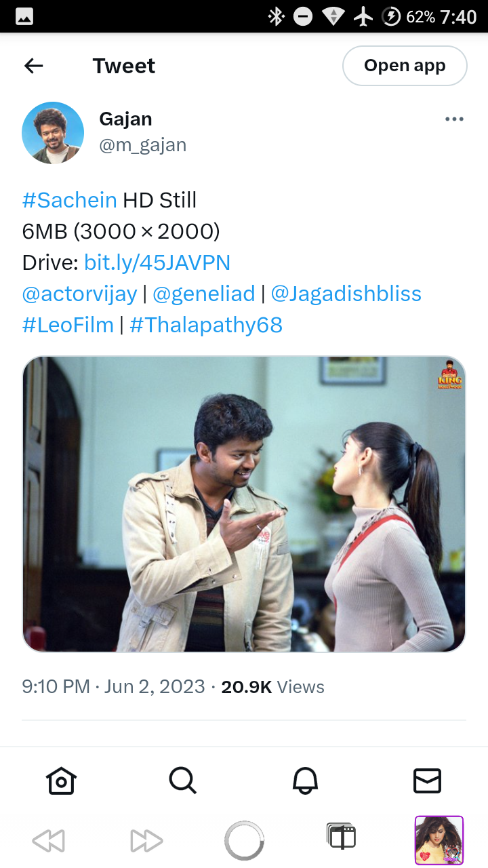Open the browser profile thumbnail at bottom right

pos(439,840)
